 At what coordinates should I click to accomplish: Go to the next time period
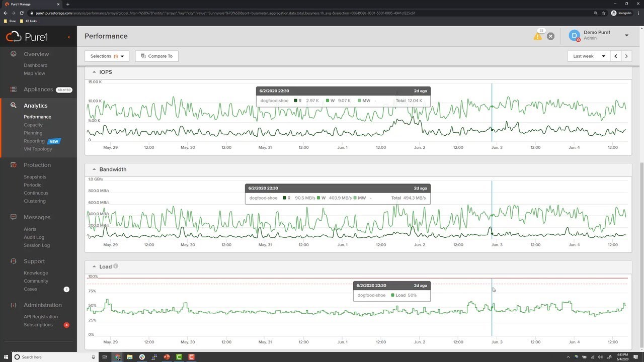tap(626, 56)
